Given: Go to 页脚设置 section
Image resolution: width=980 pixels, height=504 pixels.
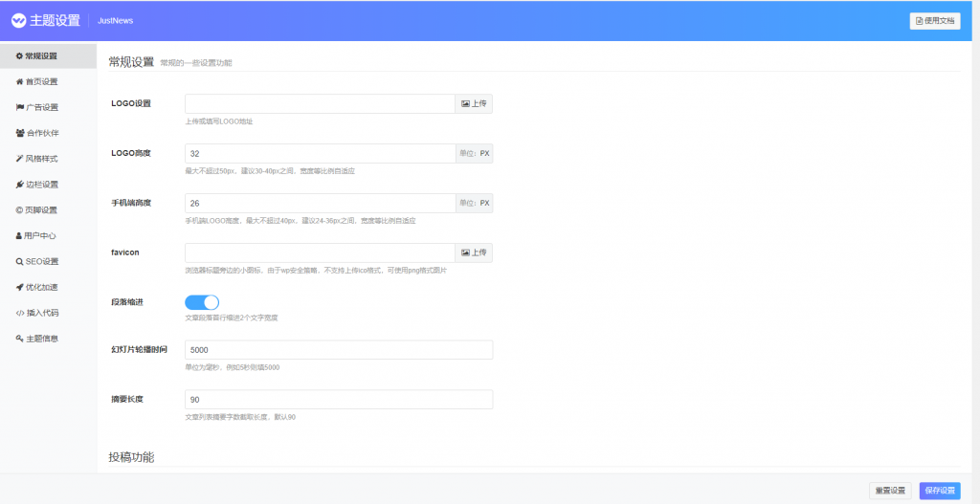Looking at the screenshot, I should point(48,209).
